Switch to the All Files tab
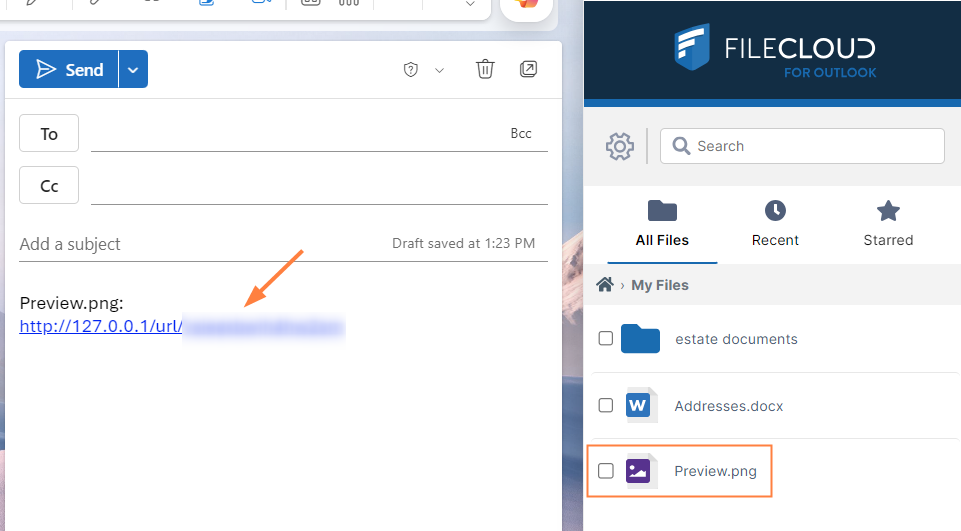 [662, 223]
